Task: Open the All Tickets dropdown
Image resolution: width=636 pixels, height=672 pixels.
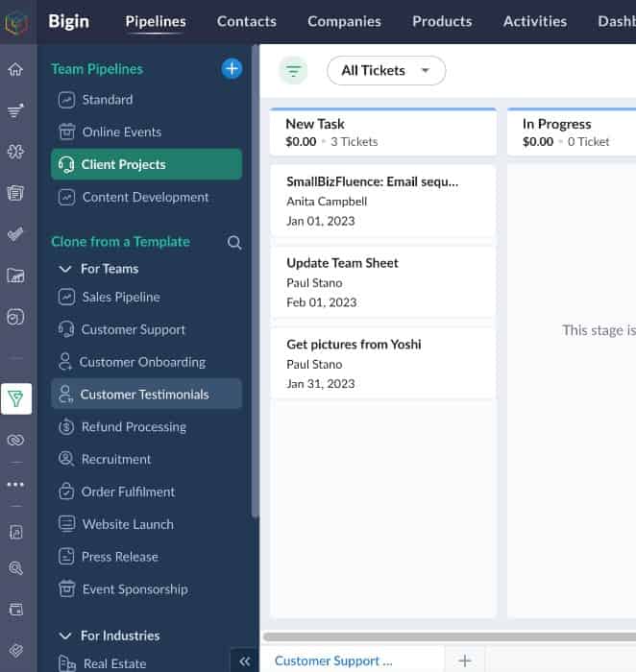Action: pos(386,70)
